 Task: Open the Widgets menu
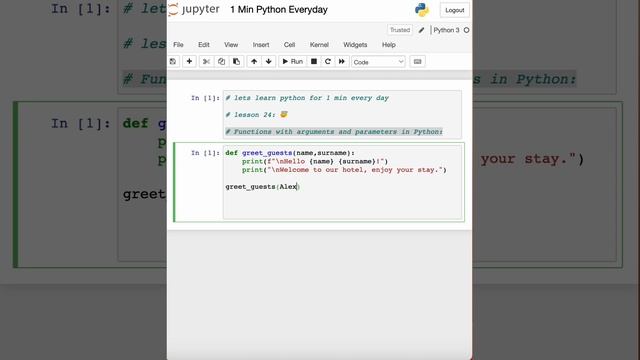point(355,45)
